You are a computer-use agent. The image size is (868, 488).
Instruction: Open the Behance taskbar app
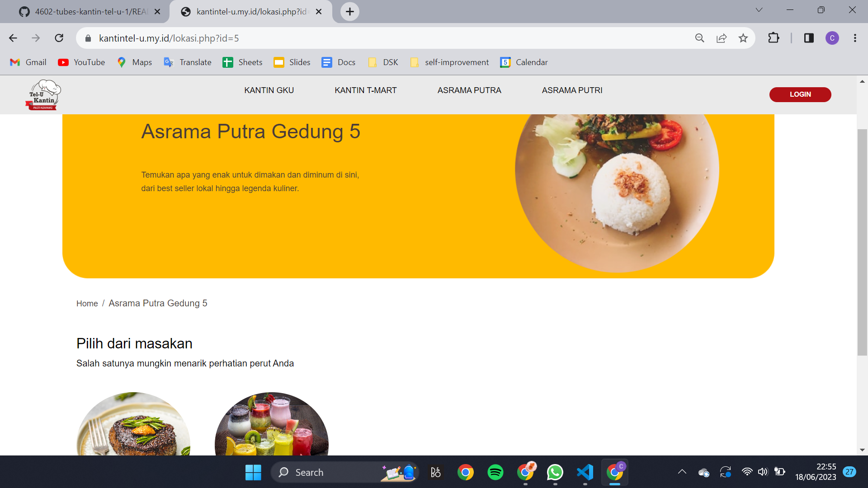click(435, 473)
